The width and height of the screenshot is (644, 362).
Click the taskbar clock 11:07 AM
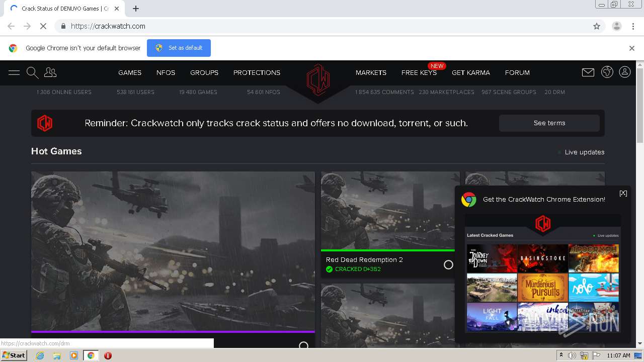tap(618, 355)
